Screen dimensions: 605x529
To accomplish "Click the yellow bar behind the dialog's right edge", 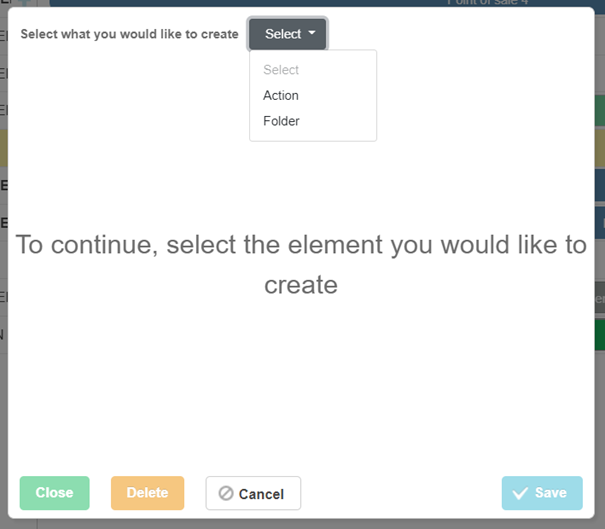I will tap(599, 148).
